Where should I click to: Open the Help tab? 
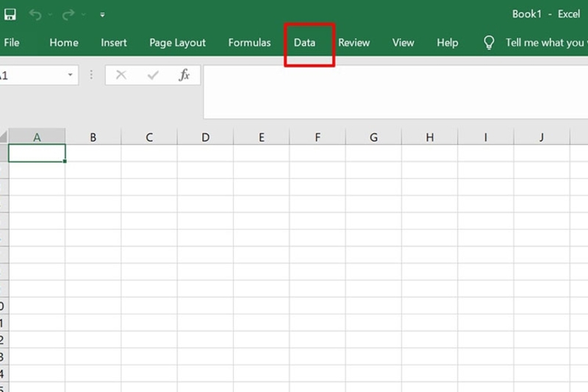(448, 43)
